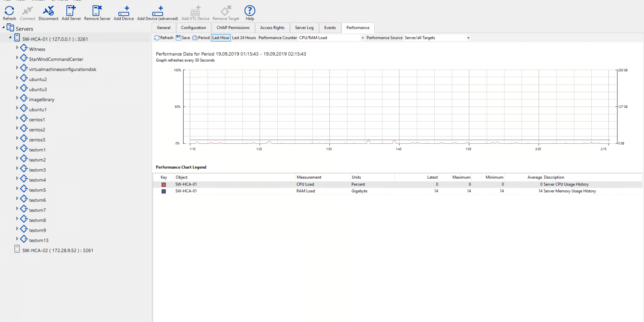
Task: Select the testvm7 tree item
Action: tap(37, 210)
